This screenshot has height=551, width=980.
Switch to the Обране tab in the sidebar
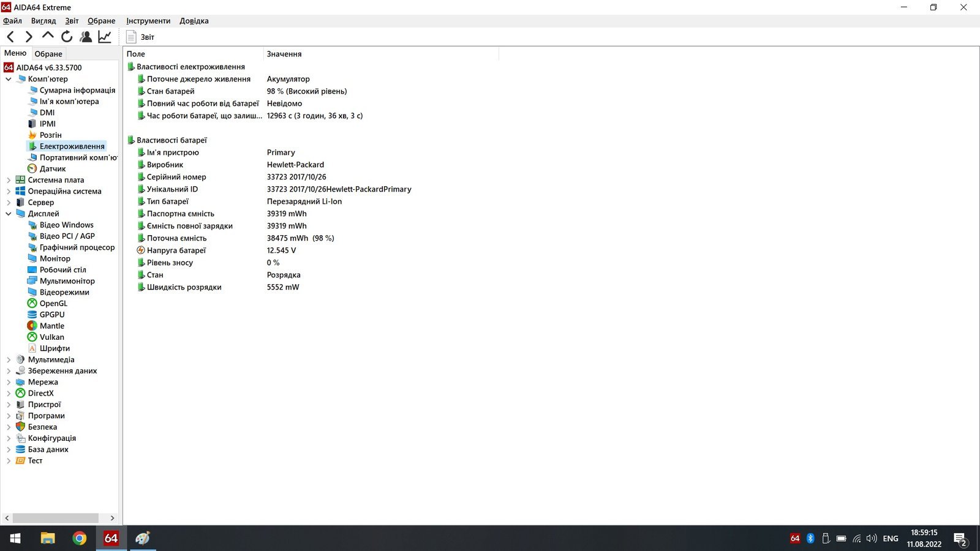(x=48, y=54)
